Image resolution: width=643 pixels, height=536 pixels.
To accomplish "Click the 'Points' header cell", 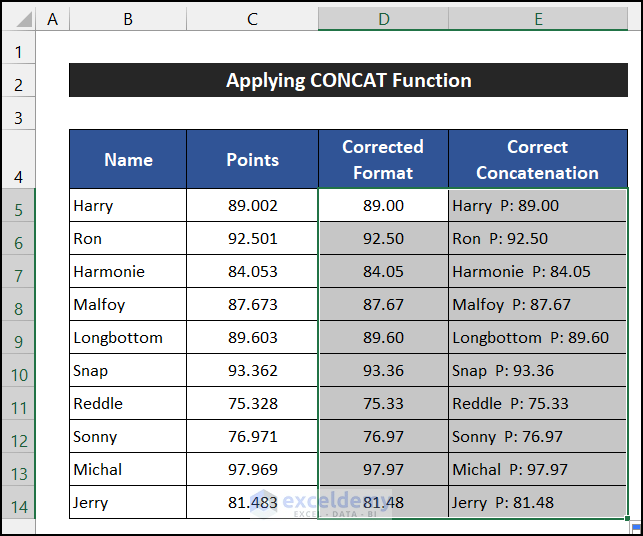I will (252, 159).
